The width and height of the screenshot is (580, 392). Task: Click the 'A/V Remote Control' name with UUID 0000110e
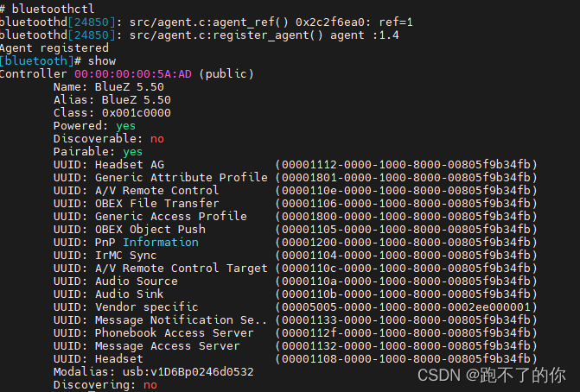coord(156,191)
